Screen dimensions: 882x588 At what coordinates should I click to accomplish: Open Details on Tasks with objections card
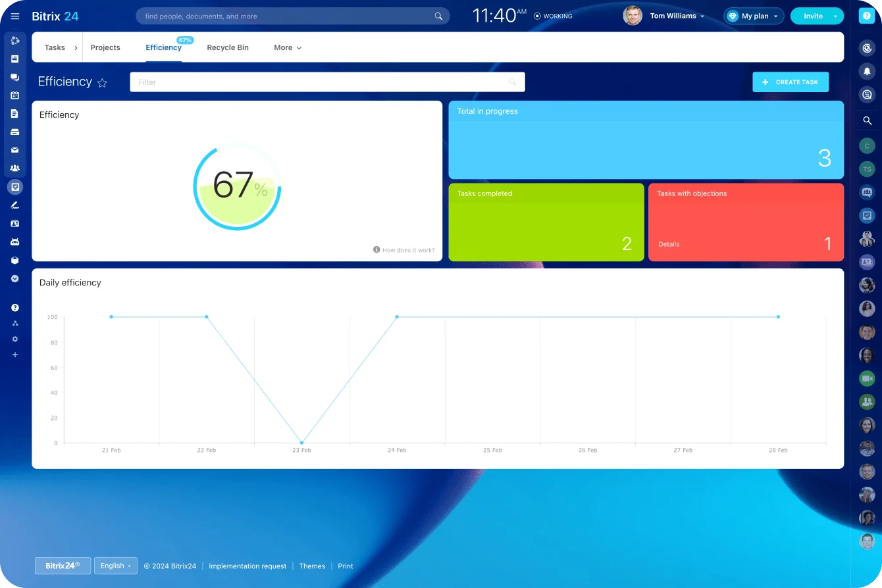coord(669,244)
